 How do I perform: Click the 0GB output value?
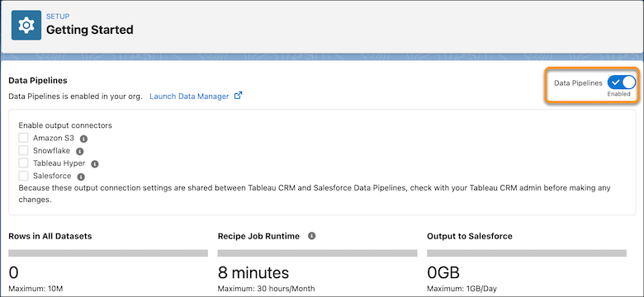tap(443, 273)
